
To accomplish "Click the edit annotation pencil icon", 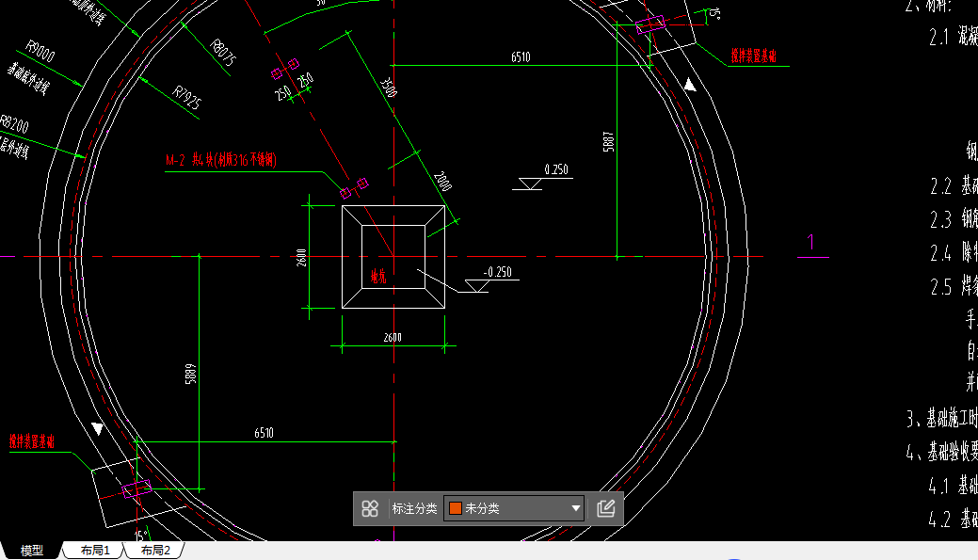I will (605, 509).
